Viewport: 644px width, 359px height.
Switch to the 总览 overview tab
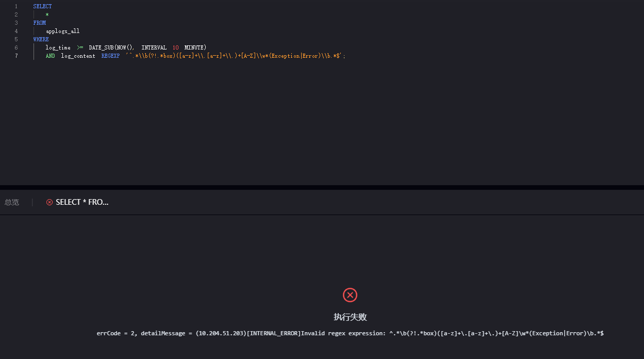point(12,202)
